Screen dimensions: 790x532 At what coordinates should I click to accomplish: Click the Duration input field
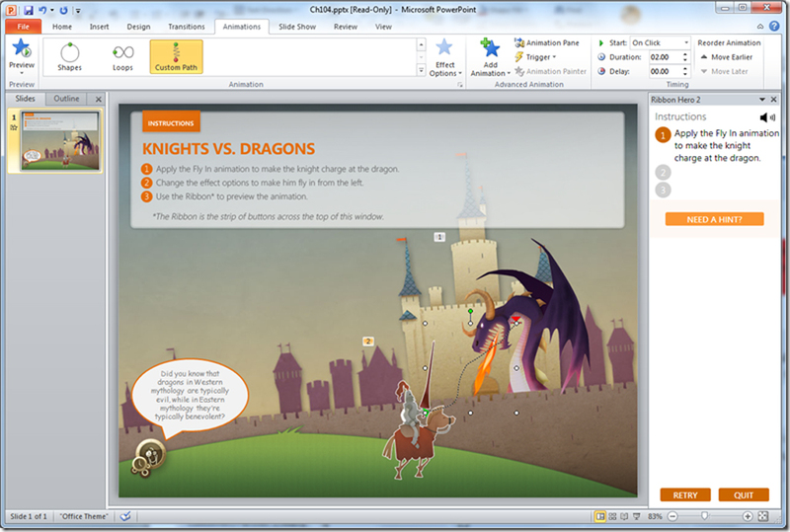coord(664,57)
